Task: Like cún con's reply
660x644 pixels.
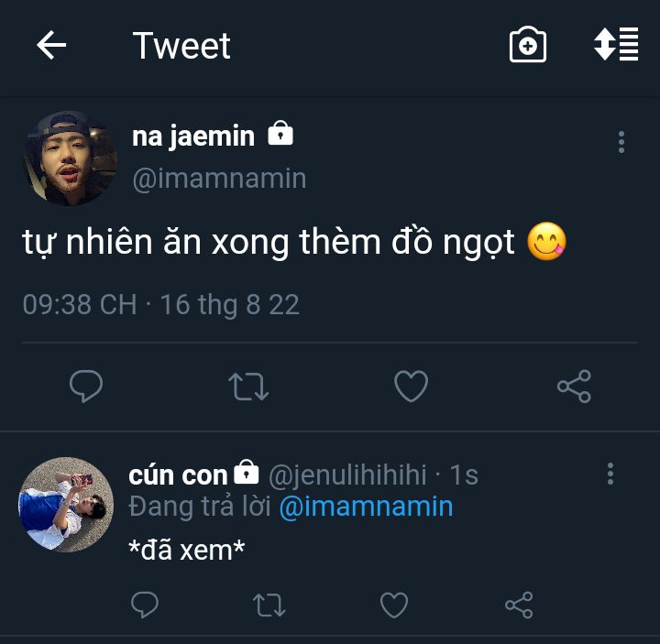Action: [394, 605]
